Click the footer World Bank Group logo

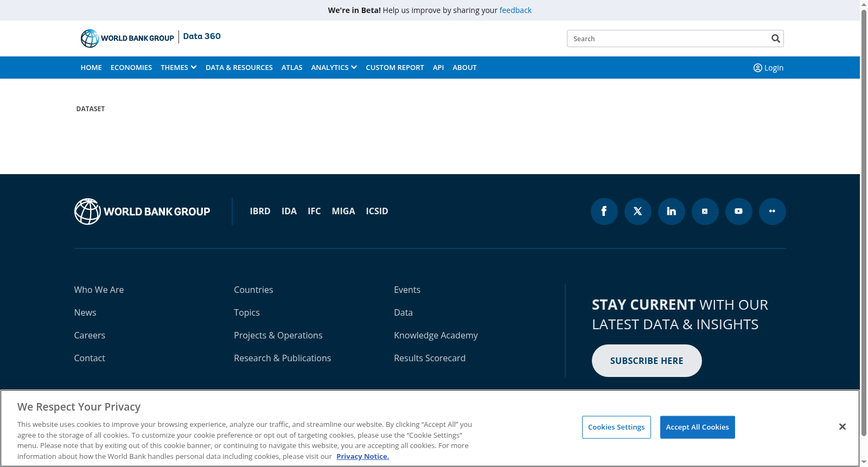click(142, 212)
